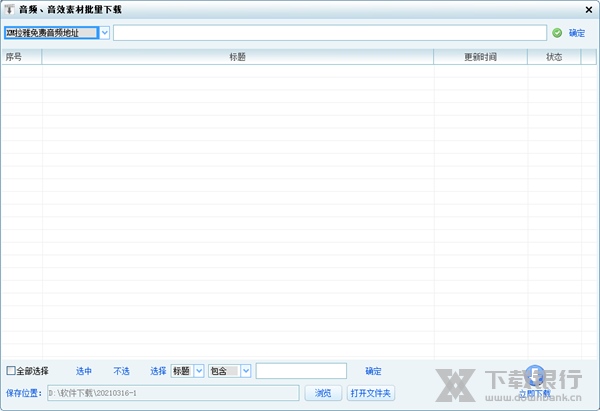Click the 确定 link beside the filter textbox
Screen dimensions: 600x411
pos(373,371)
